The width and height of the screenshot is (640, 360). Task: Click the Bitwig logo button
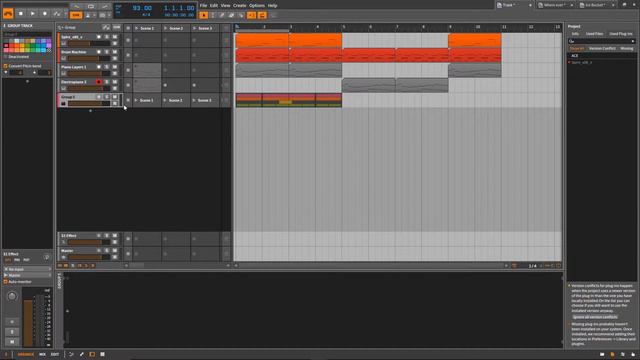pyautogui.click(x=8, y=13)
